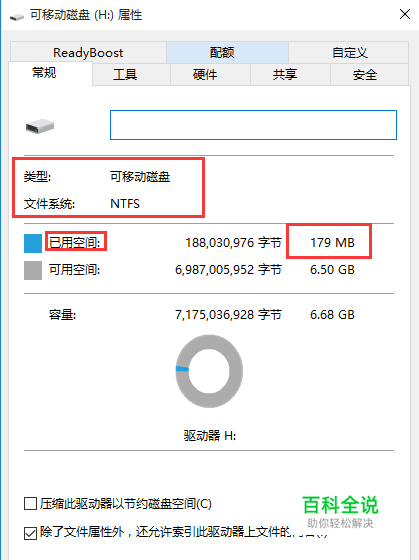Select the text 7,175,036,928 字节
The height and width of the screenshot is (560, 419).
pyautogui.click(x=228, y=315)
